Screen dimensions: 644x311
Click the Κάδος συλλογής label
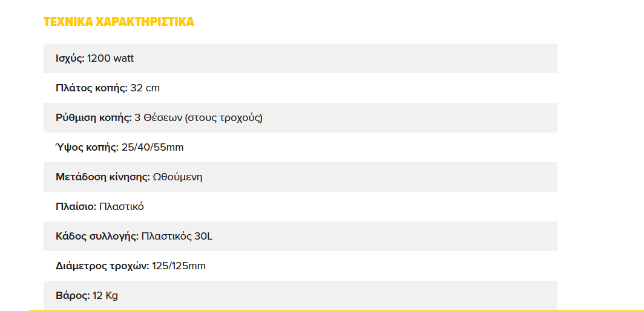click(97, 237)
